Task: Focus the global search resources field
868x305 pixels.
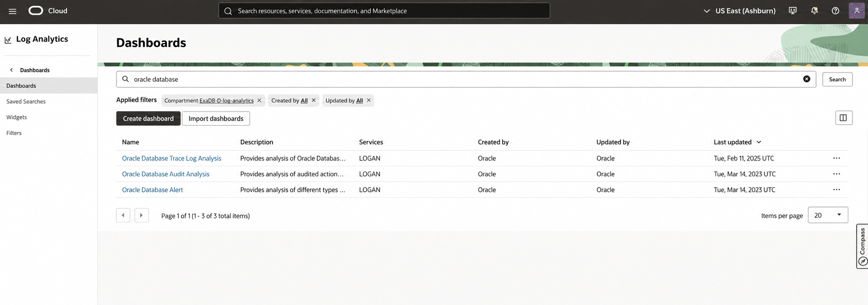Action: 384,11
